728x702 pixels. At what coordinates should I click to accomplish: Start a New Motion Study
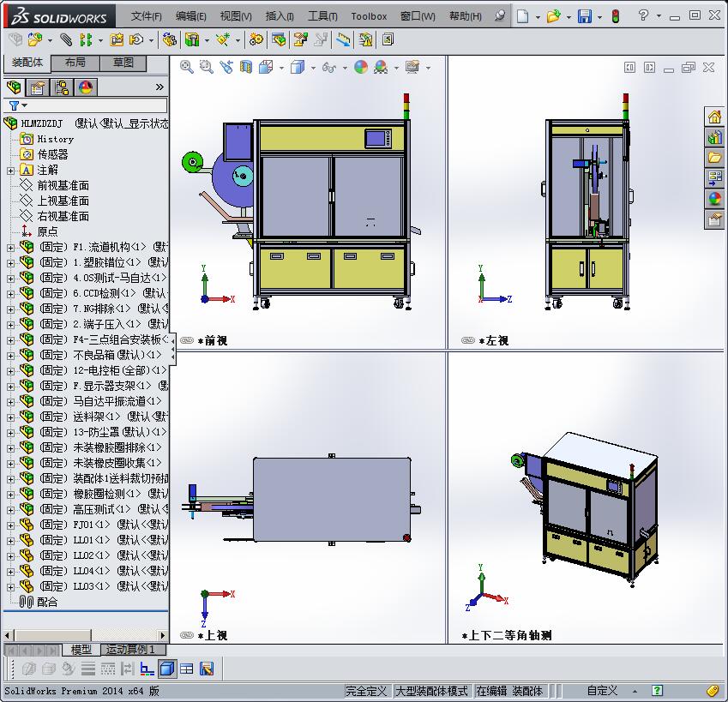[x=256, y=40]
